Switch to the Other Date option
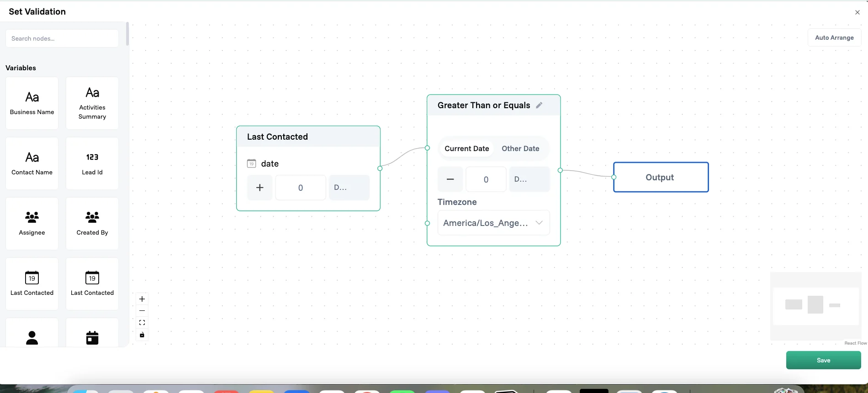 pyautogui.click(x=520, y=148)
